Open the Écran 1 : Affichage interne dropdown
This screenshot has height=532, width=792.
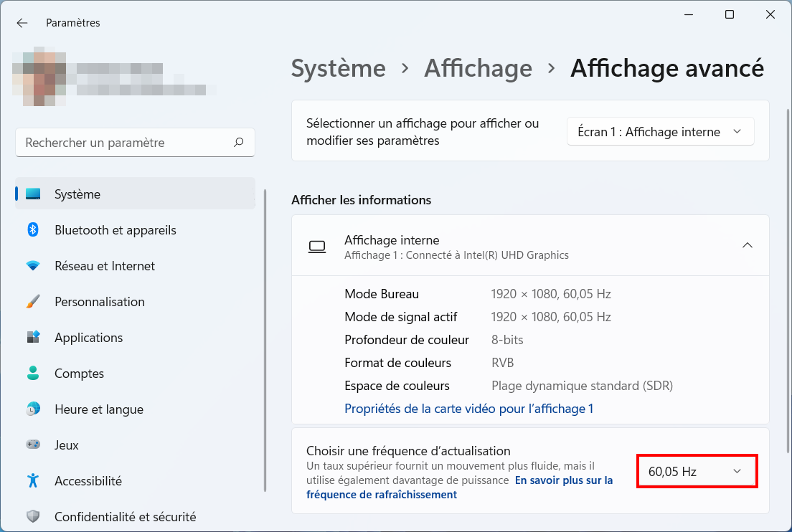660,132
